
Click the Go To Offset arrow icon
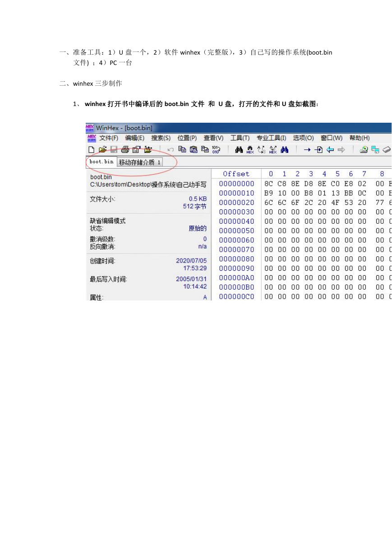tap(307, 150)
